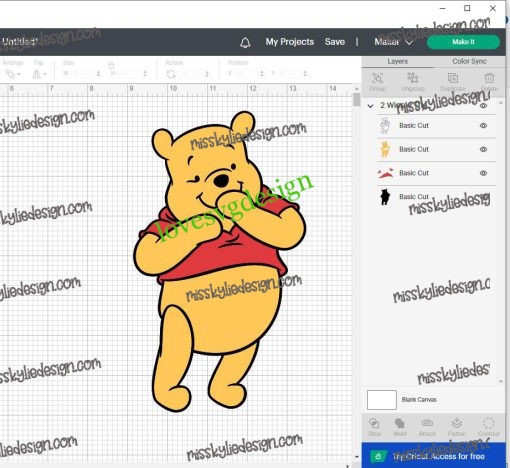
Task: Hide the entire layer group via top eye
Action: (x=483, y=106)
